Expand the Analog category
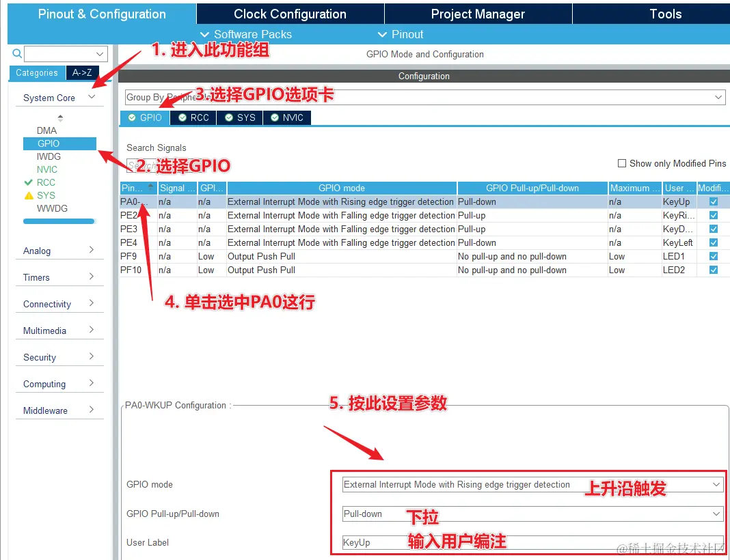 [x=92, y=250]
